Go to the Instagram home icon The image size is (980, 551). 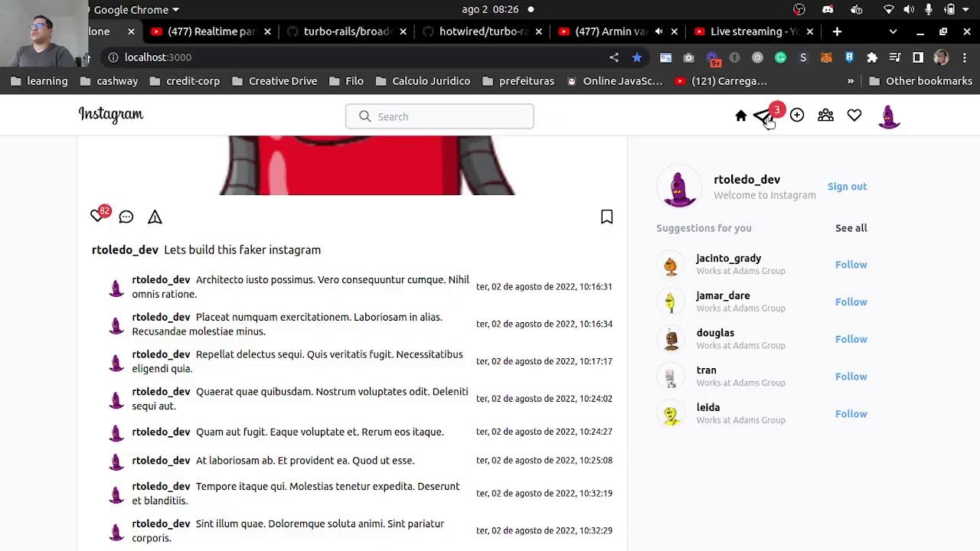pos(740,116)
